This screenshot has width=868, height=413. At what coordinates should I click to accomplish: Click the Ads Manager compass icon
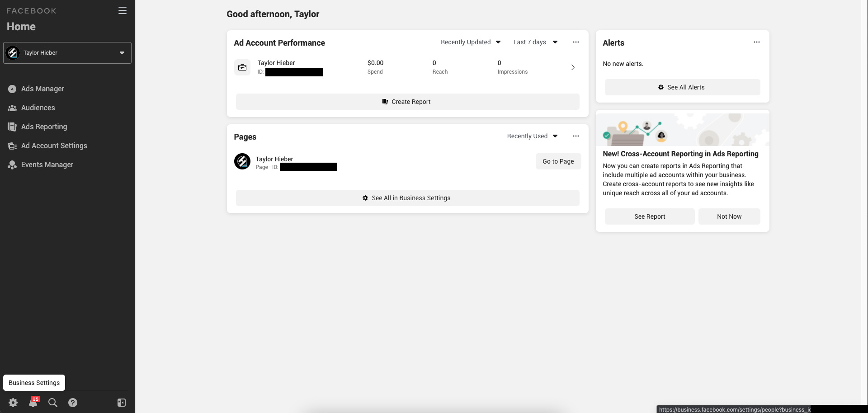point(12,89)
